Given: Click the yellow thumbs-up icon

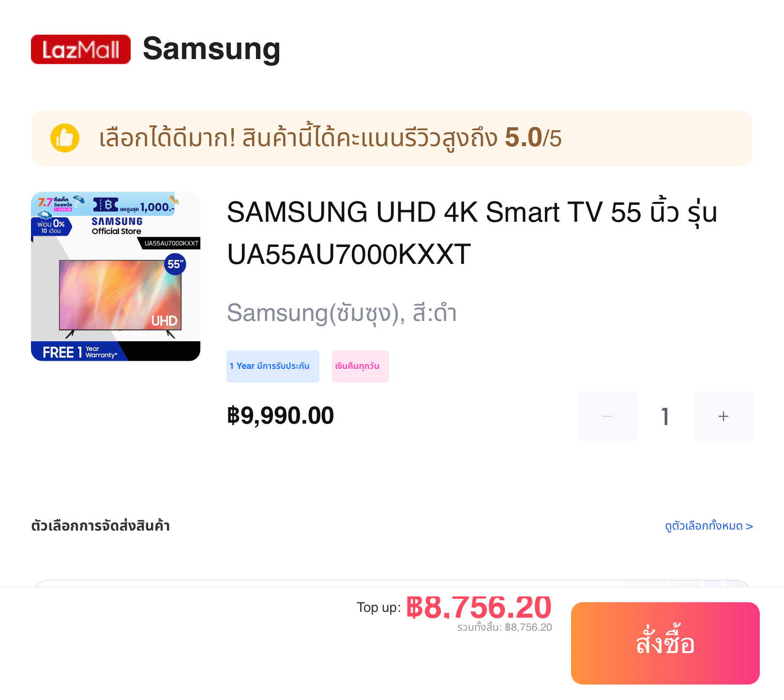Looking at the screenshot, I should click(65, 138).
